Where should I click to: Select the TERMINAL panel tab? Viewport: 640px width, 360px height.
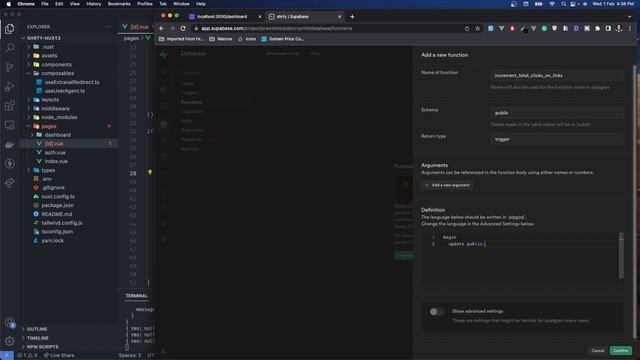[136, 296]
